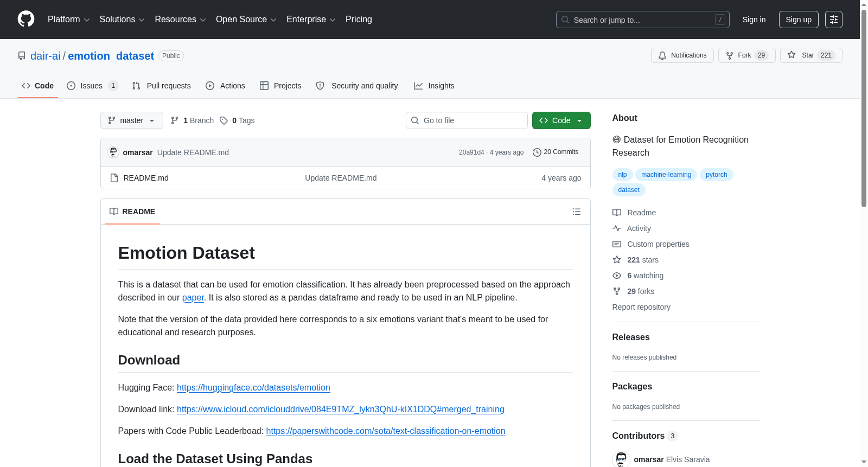The height and width of the screenshot is (467, 868).
Task: Open the master branch selector dropdown
Action: tap(132, 120)
